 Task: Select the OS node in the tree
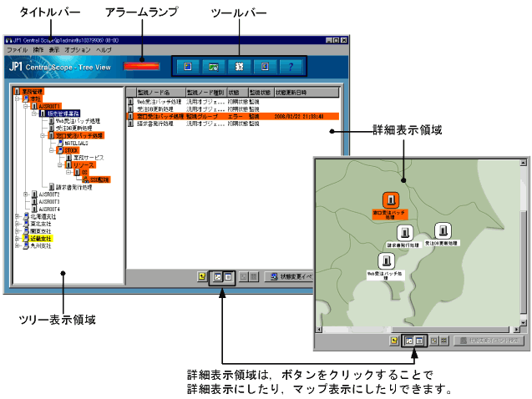(x=84, y=172)
